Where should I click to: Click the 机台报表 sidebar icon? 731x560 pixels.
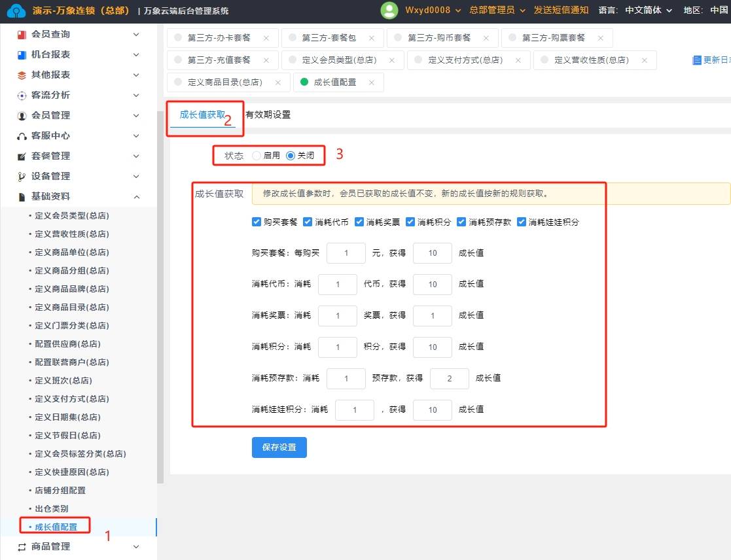[x=22, y=54]
